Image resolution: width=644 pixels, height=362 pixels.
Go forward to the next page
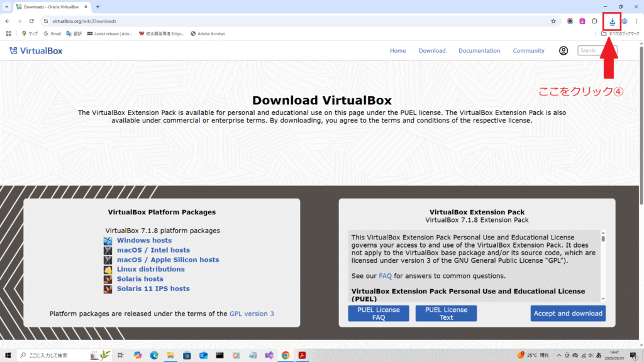pyautogui.click(x=19, y=21)
